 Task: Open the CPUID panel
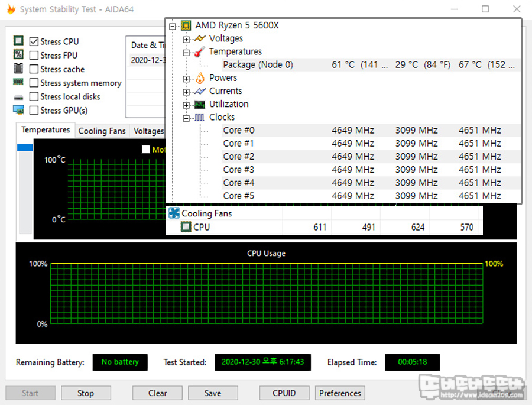point(284,393)
